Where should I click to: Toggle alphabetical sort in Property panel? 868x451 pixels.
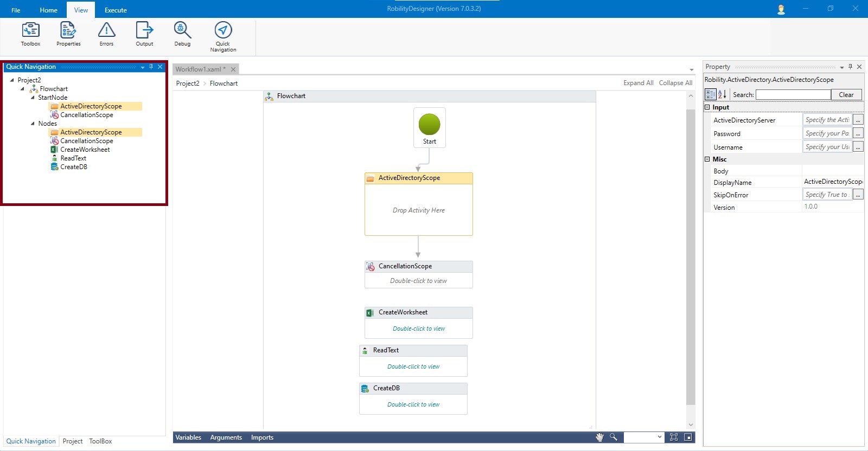point(722,94)
